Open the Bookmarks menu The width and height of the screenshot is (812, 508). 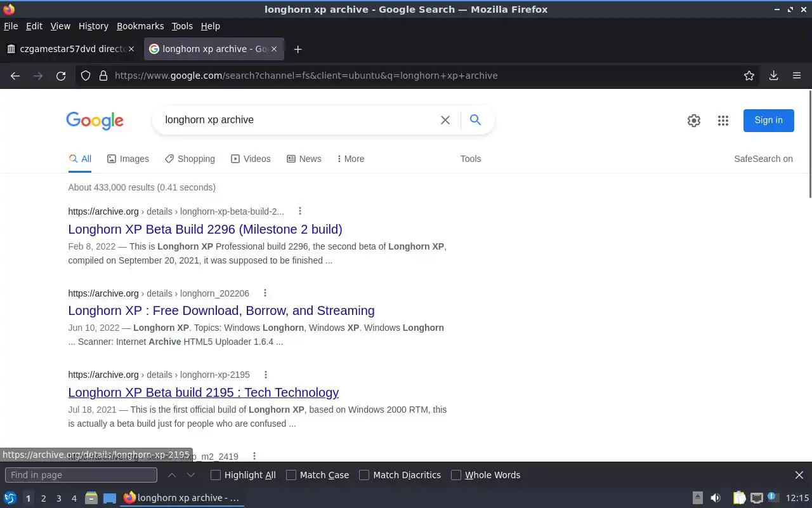click(x=140, y=26)
